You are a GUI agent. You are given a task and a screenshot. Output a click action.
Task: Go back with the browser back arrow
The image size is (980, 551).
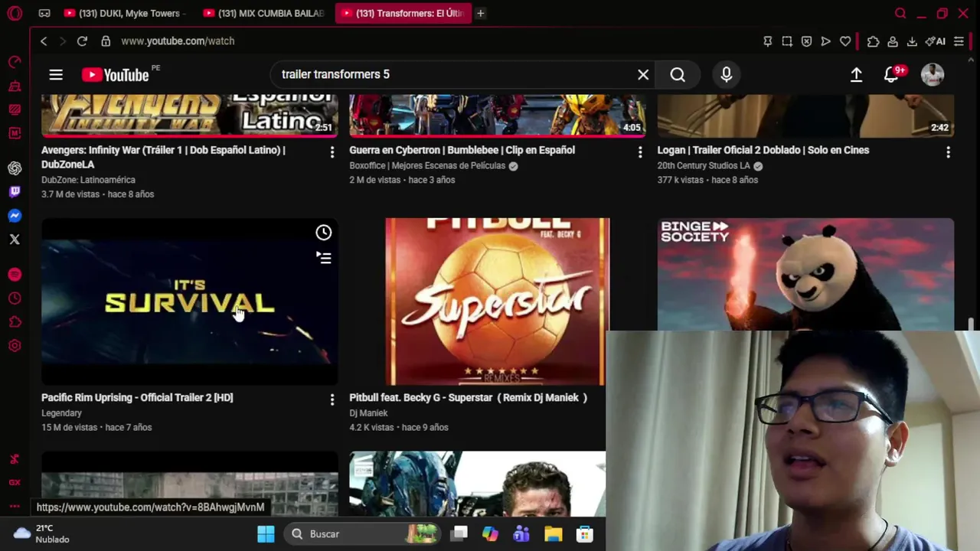coord(44,41)
